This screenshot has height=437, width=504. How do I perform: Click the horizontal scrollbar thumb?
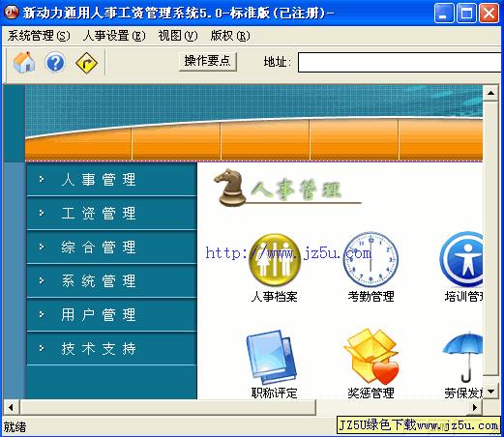(x=167, y=407)
